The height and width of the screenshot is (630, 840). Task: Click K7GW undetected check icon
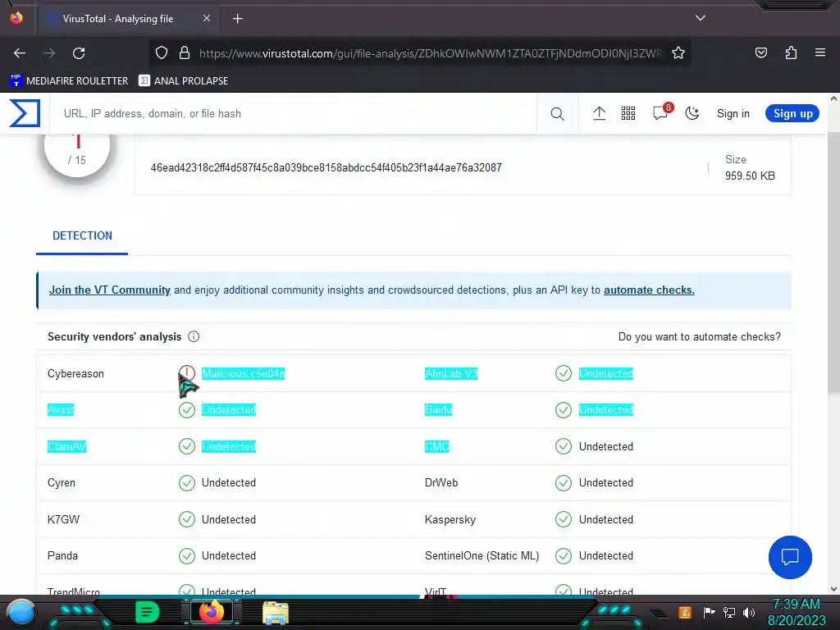(x=186, y=519)
